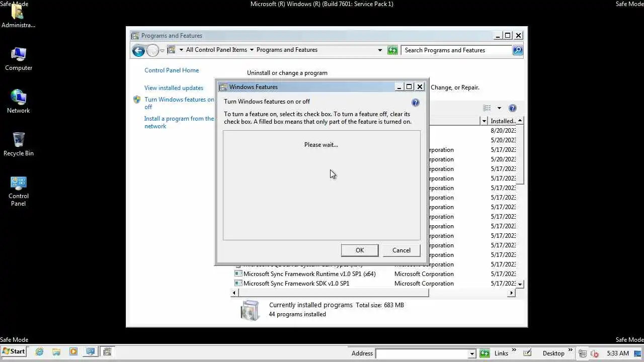Click the Tablet PC input panel taskbar icon

pyautogui.click(x=527, y=353)
